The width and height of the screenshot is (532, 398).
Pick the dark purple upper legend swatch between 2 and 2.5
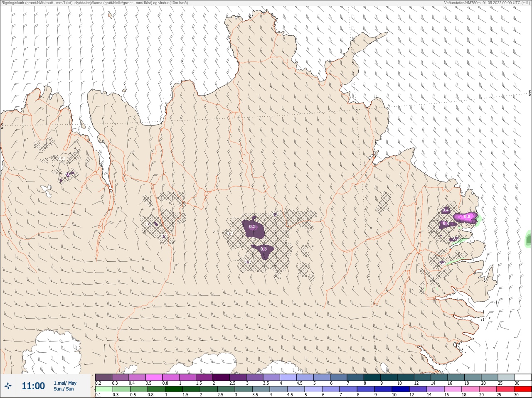click(x=221, y=377)
